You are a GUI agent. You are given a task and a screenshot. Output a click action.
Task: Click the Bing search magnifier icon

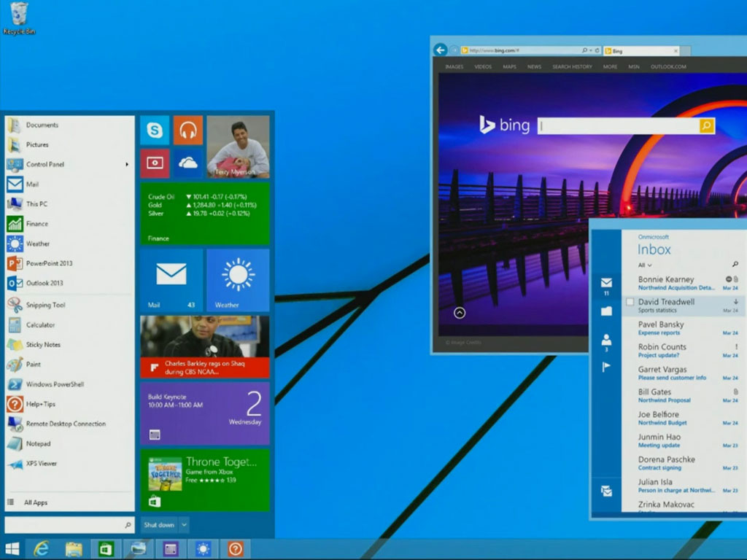[705, 125]
